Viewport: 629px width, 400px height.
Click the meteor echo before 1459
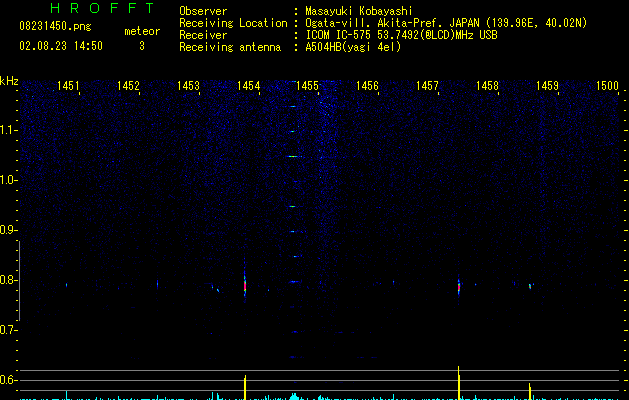pos(530,286)
